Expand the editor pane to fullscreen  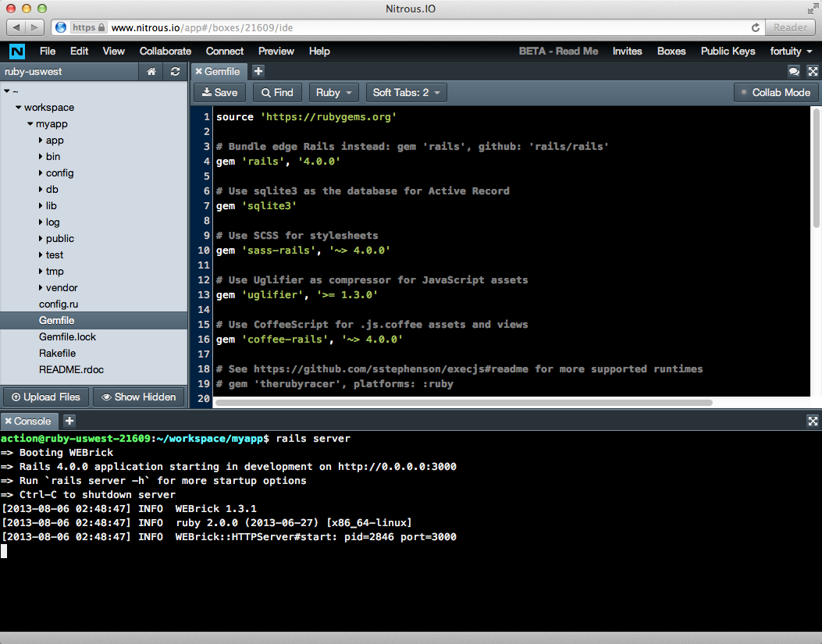pyautogui.click(x=813, y=71)
